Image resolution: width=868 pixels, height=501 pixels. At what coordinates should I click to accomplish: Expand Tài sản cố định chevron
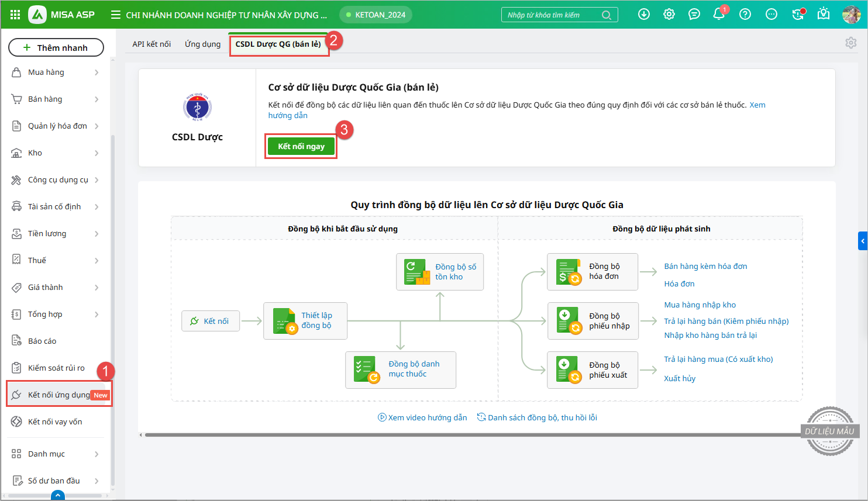click(97, 207)
